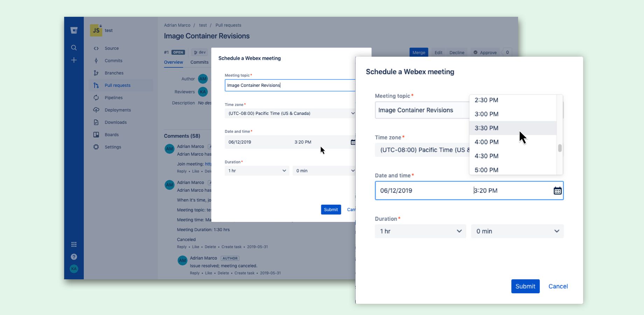Click the Merge button
This screenshot has height=315, width=644.
click(x=419, y=52)
